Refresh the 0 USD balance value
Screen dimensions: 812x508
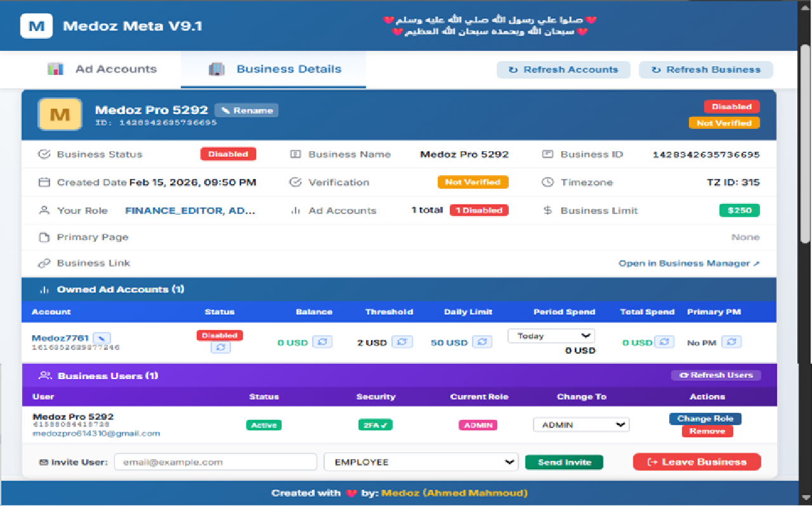point(322,342)
